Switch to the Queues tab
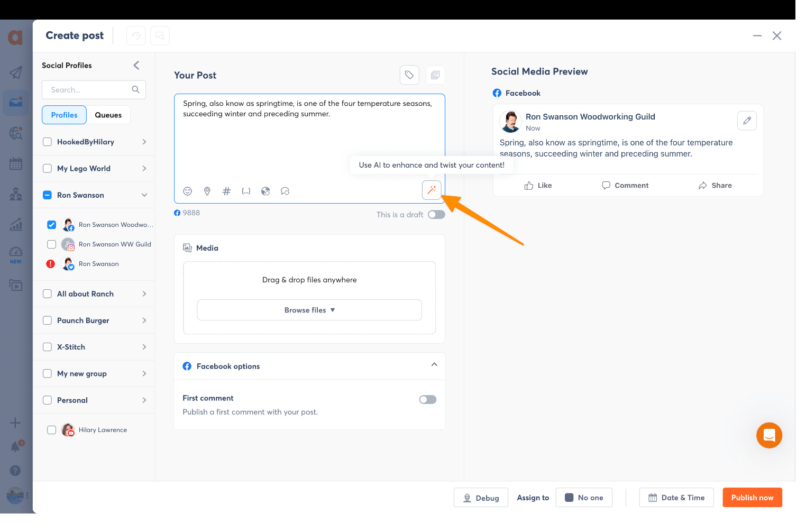Image resolution: width=806 pixels, height=532 pixels. 108,115
